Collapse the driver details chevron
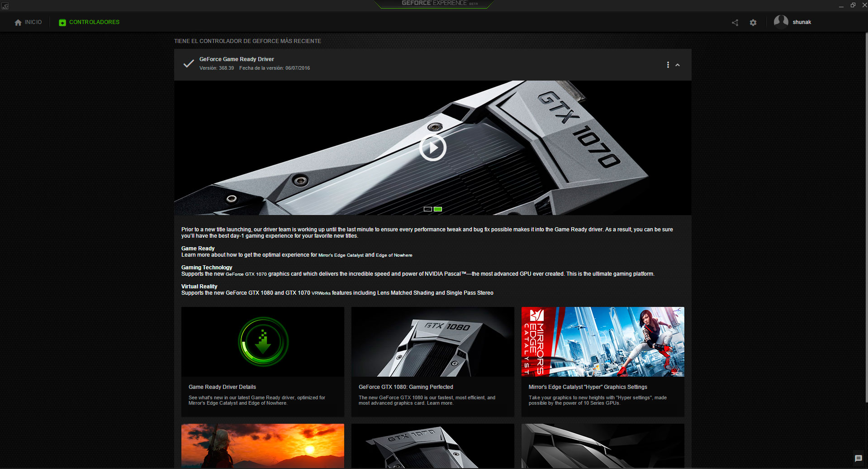The width and height of the screenshot is (868, 469). [x=678, y=65]
